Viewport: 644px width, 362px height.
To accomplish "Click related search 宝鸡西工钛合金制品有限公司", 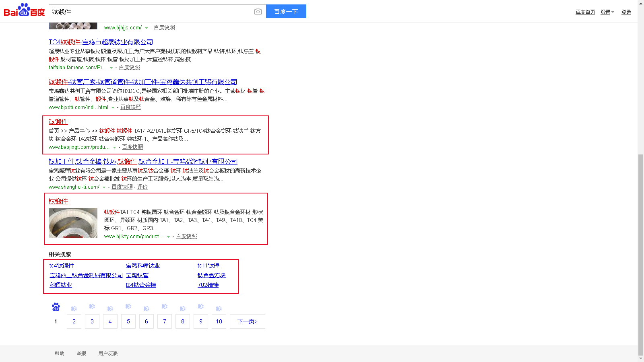I will point(86,275).
